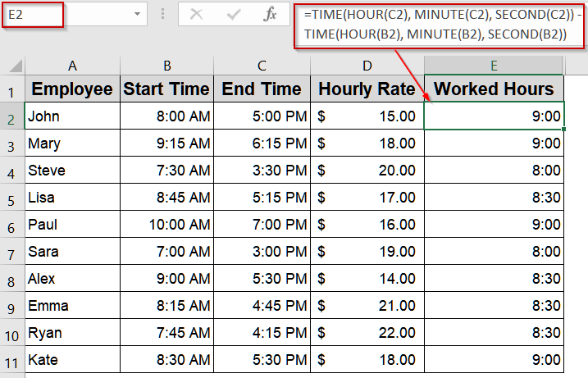Click Ryan's start time 7:45 AM
This screenshot has width=588, height=378.
(166, 332)
